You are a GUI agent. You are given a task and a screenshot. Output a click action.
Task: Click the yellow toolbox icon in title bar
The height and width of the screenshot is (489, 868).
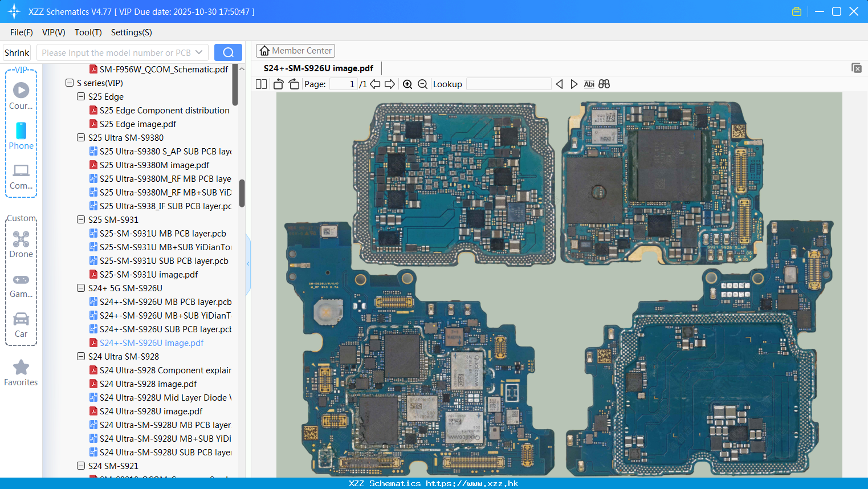pyautogui.click(x=797, y=11)
